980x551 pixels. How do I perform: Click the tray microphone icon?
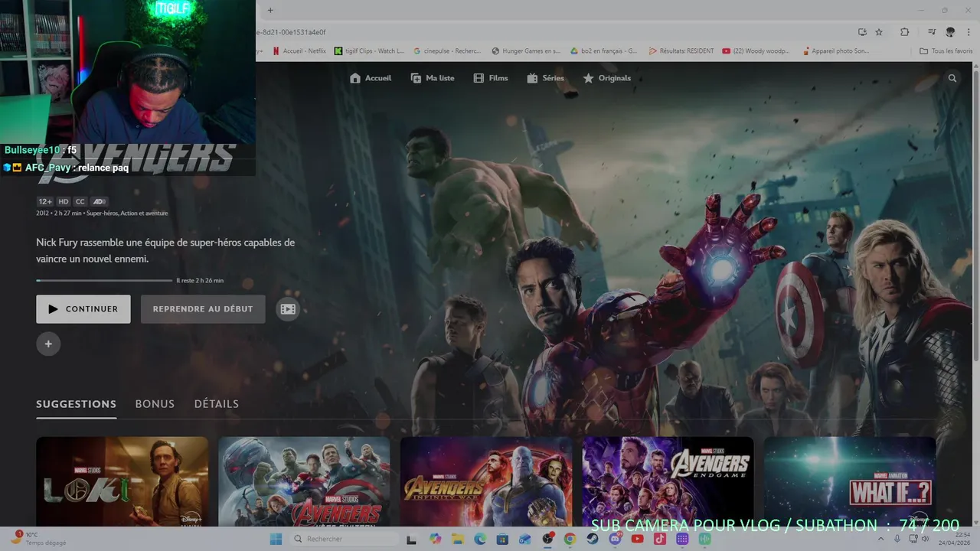point(897,539)
